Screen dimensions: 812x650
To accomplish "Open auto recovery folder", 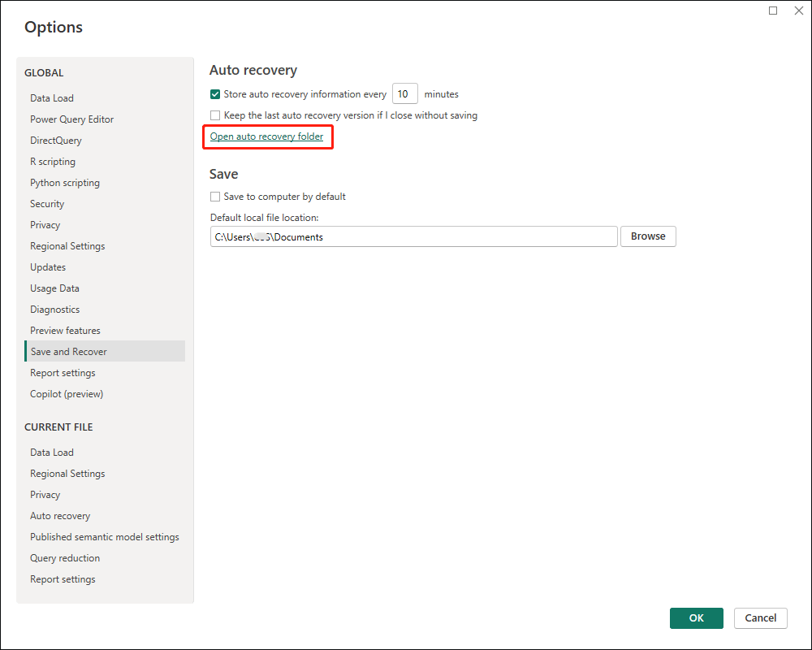I will [x=267, y=136].
